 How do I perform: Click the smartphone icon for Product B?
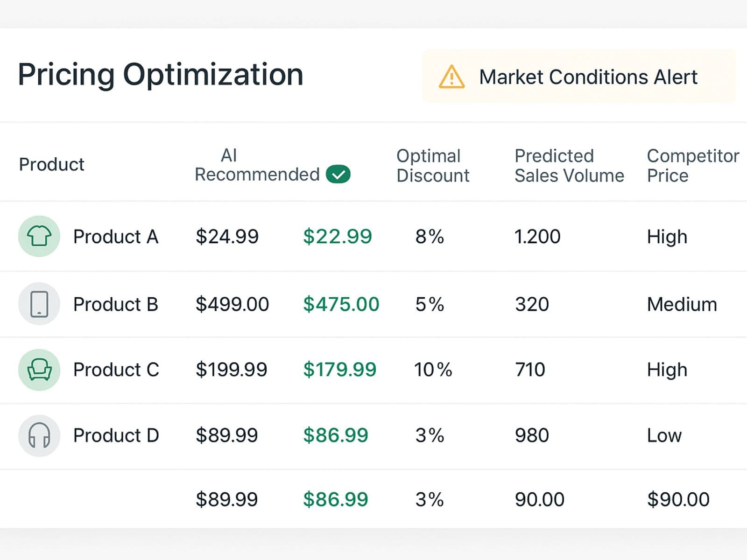tap(39, 303)
